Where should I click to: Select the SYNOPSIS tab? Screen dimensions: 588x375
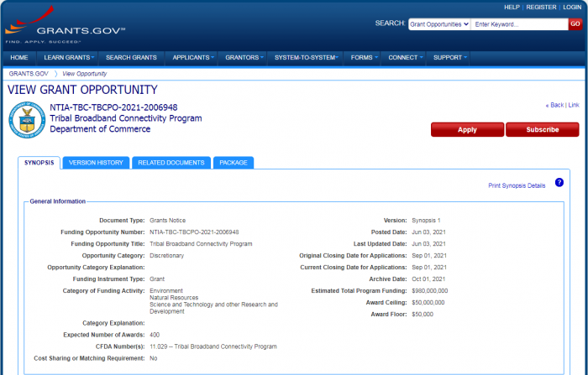pyautogui.click(x=39, y=163)
